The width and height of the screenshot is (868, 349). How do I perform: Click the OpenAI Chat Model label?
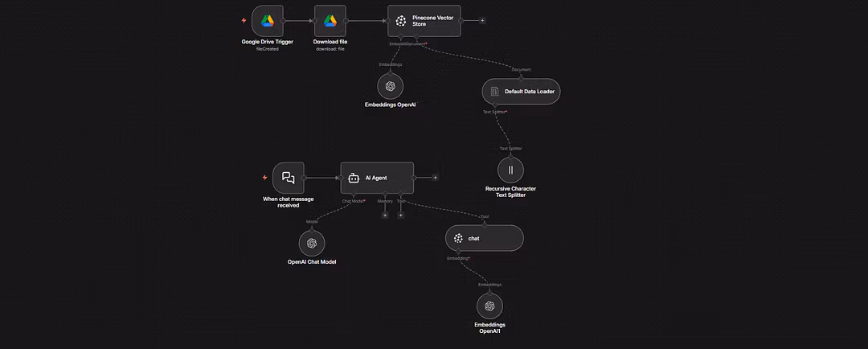click(312, 261)
